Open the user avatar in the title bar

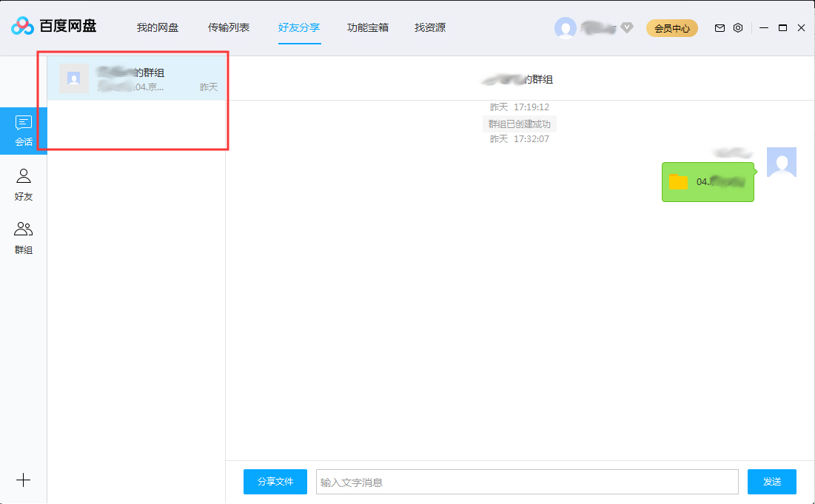point(566,27)
